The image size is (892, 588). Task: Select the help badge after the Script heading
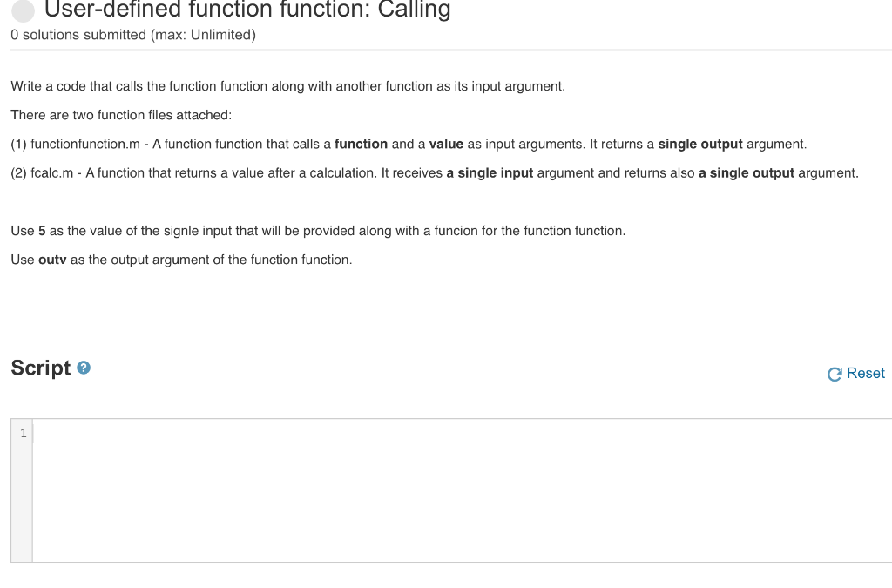pyautogui.click(x=83, y=368)
